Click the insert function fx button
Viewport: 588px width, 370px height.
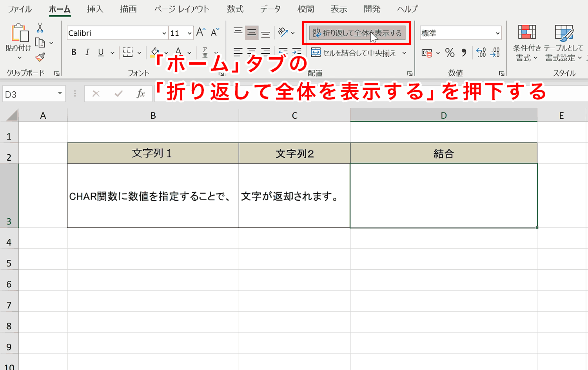click(x=141, y=94)
